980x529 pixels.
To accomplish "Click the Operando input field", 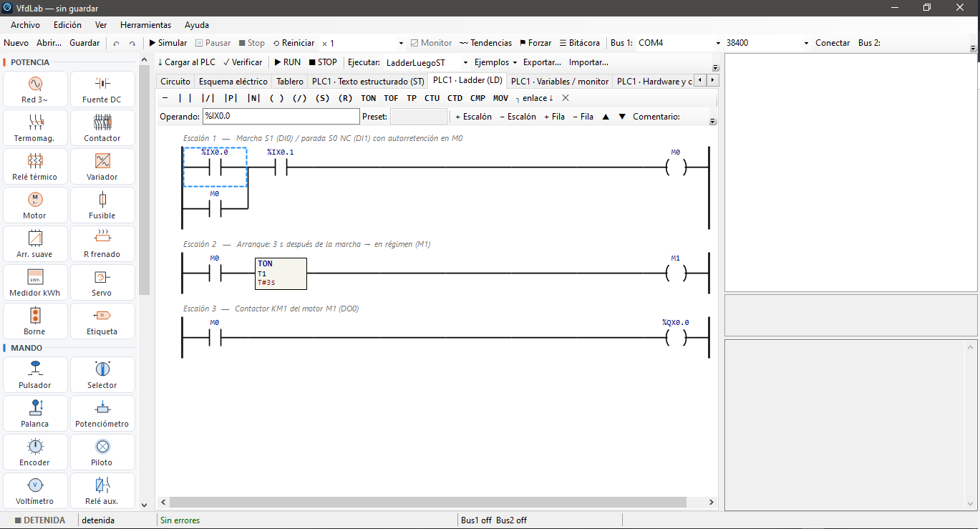I will [x=281, y=116].
